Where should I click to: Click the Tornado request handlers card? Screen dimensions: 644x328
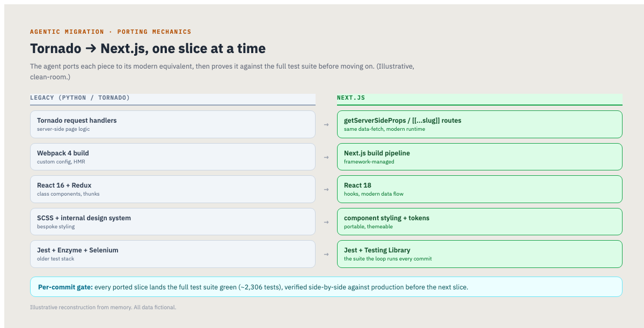coord(173,124)
